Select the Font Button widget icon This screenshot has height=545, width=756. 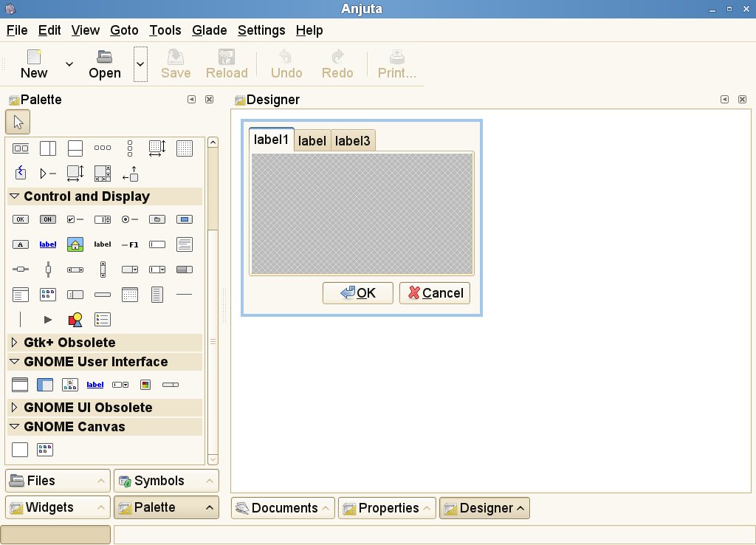coord(20,244)
